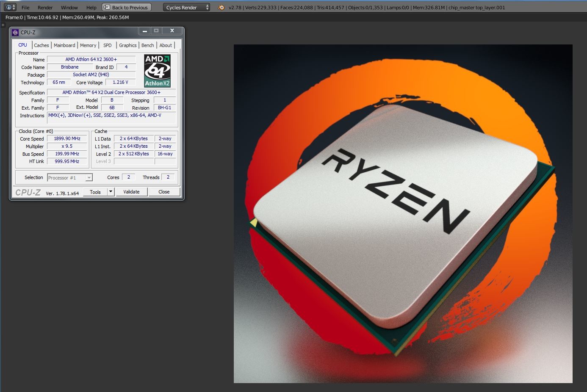Click the Level 2 2 x 512 KBytes value

[x=134, y=154]
